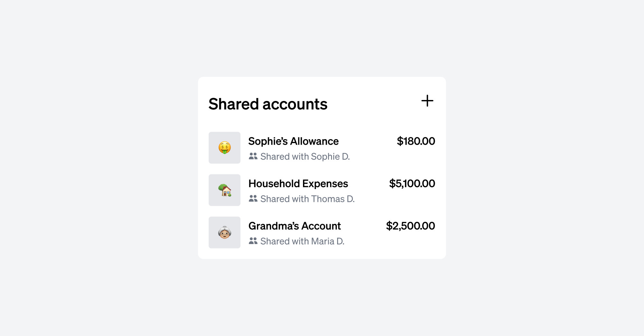This screenshot has width=644, height=336.
Task: Click the Shared accounts heading
Action: (268, 104)
